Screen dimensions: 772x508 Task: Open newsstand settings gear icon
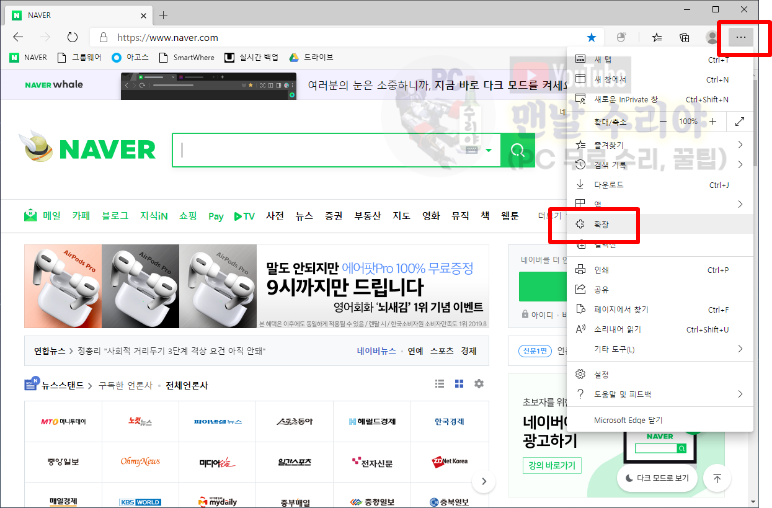tap(479, 383)
